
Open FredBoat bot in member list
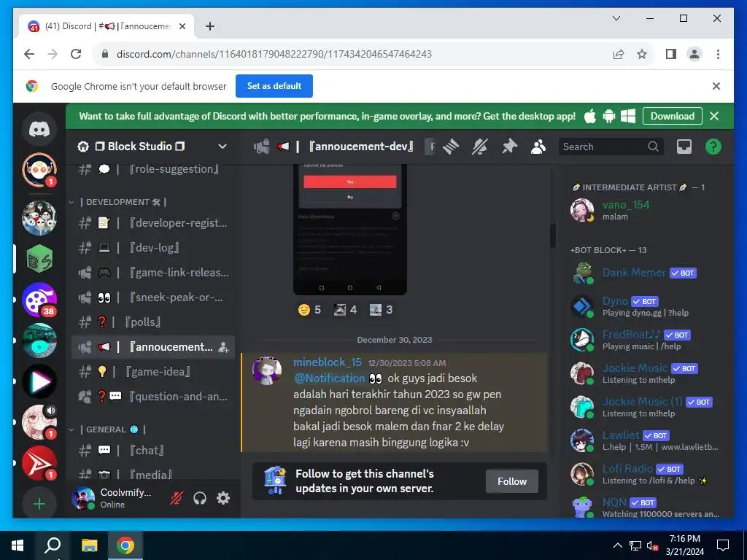(x=646, y=340)
